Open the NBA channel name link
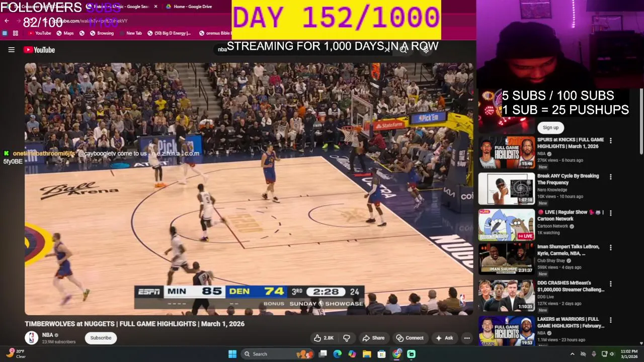Image resolution: width=644 pixels, height=362 pixels. (x=47, y=335)
